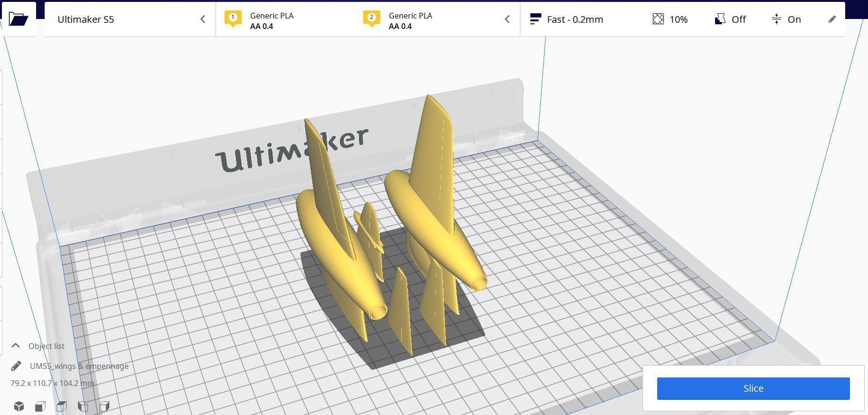Viewport: 868px width, 415px height.
Task: Collapse the Object list
Action: (16, 346)
